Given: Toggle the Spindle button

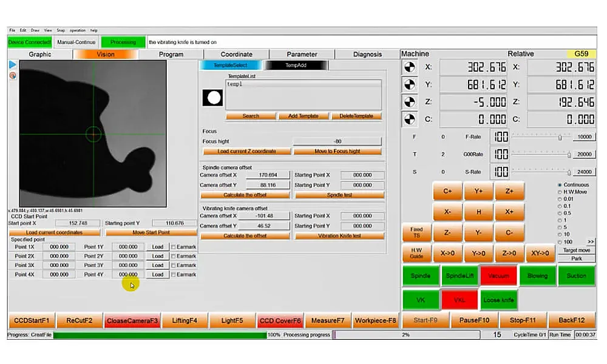Looking at the screenshot, I should tap(421, 276).
